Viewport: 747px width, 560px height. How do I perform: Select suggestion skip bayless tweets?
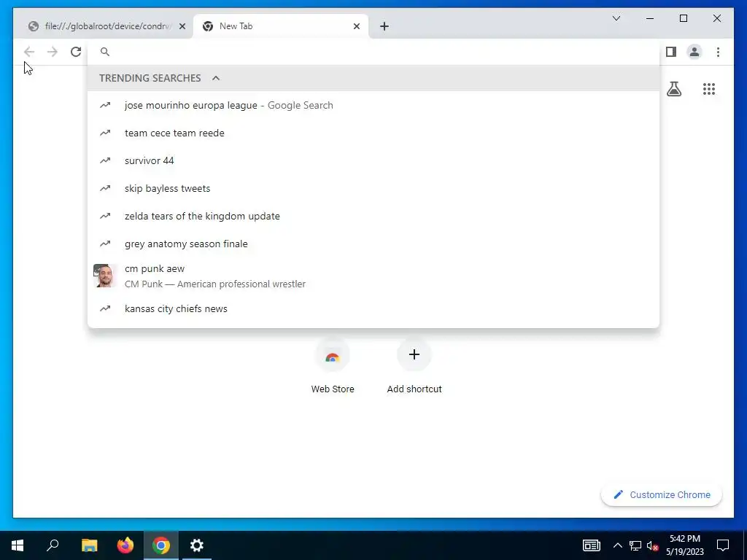click(373, 188)
